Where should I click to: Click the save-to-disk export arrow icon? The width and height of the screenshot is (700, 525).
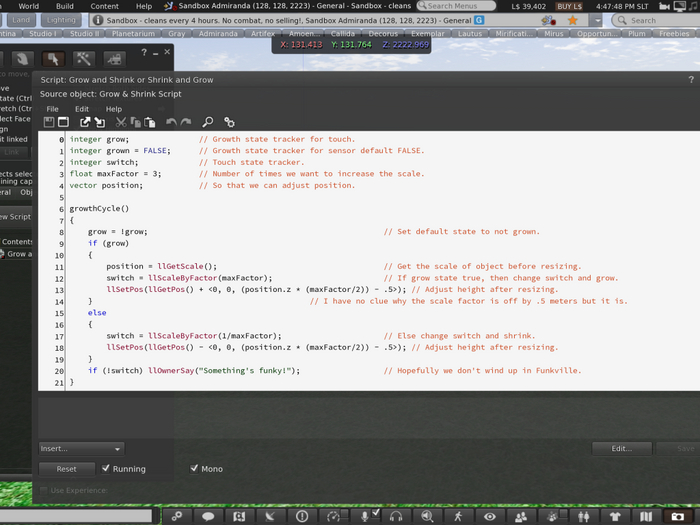point(84,122)
